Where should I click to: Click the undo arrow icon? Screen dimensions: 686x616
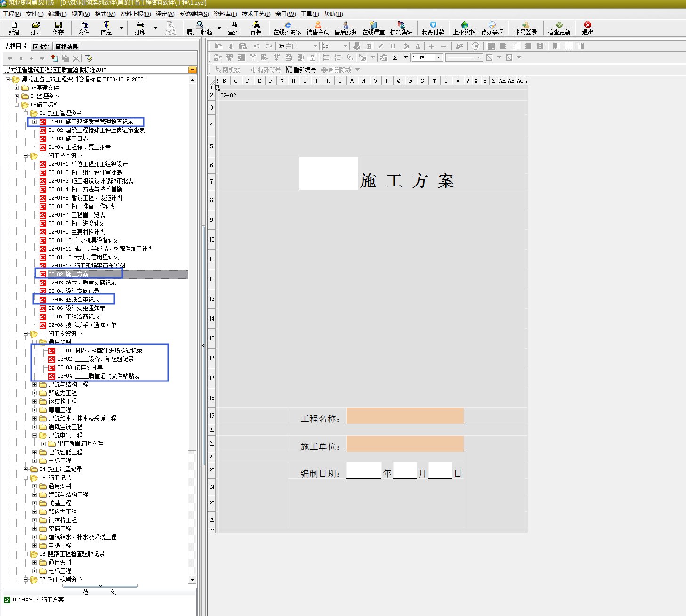[x=257, y=46]
